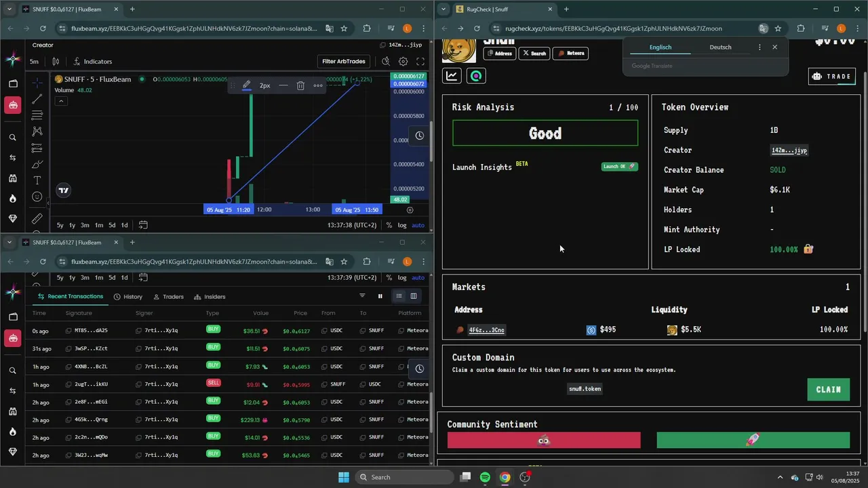Open the Fibonacci lines tool group
This screenshot has height=488, width=868.
click(37, 115)
